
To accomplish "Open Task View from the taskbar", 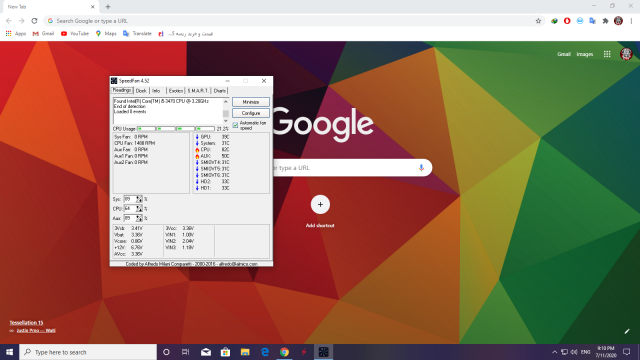I will click(185, 352).
